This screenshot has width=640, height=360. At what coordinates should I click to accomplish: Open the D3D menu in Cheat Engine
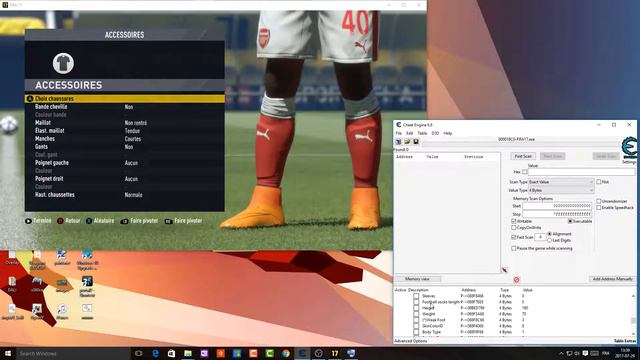point(435,133)
